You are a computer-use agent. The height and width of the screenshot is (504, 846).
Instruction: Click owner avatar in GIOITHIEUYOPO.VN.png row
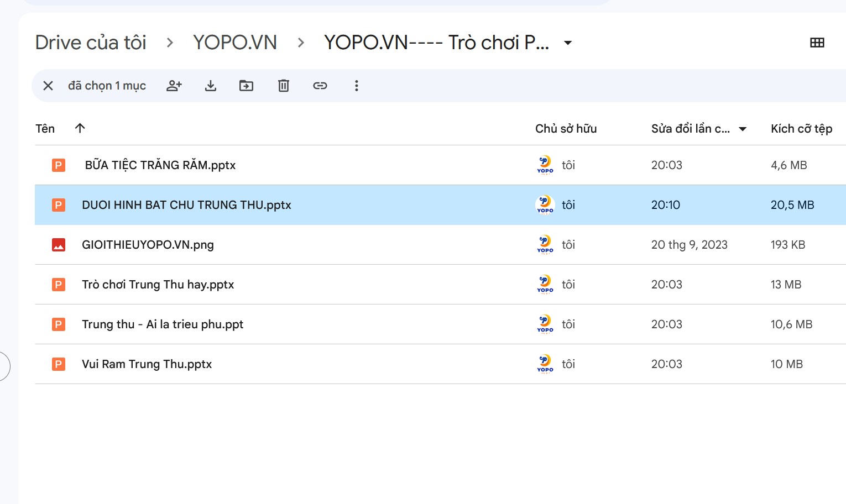[545, 245]
